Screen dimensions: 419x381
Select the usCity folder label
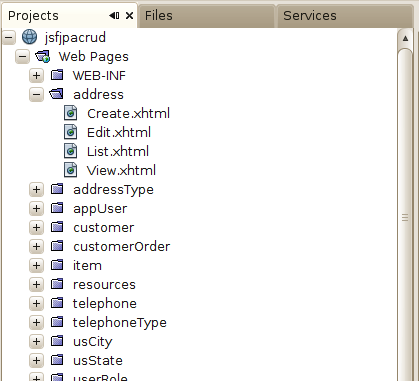(92, 342)
